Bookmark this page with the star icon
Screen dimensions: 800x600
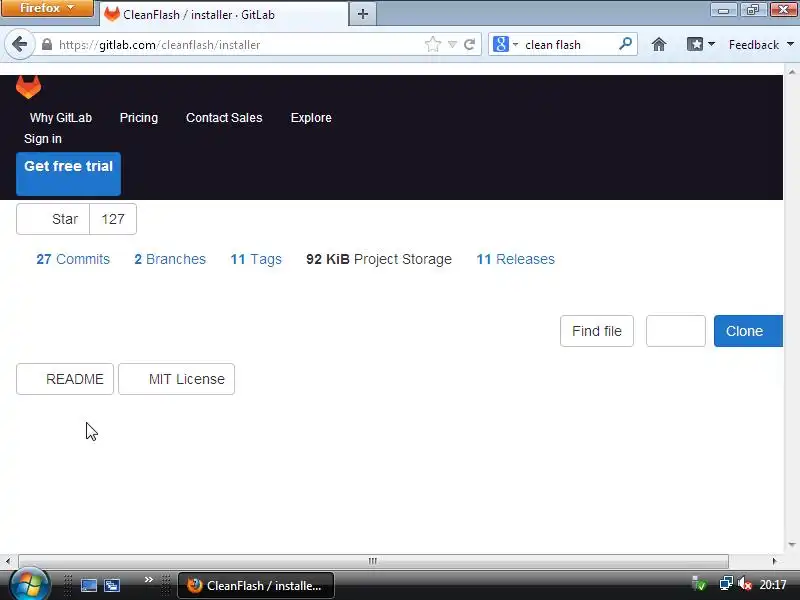[433, 44]
